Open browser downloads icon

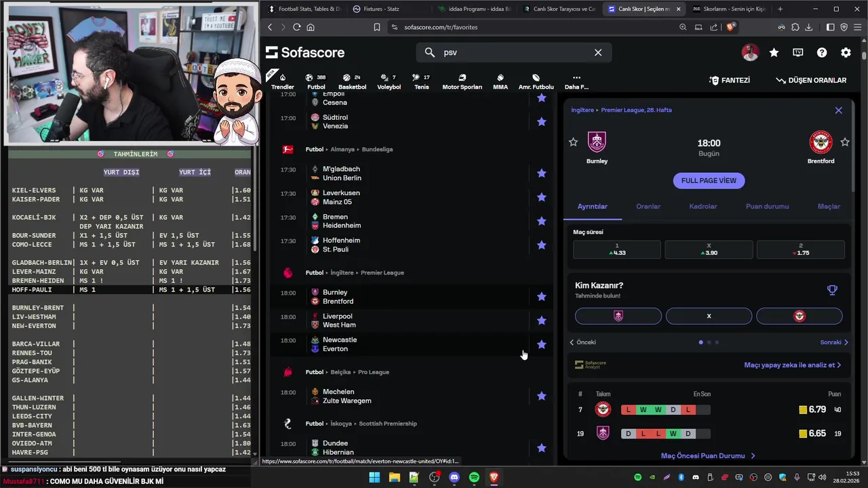click(x=808, y=27)
